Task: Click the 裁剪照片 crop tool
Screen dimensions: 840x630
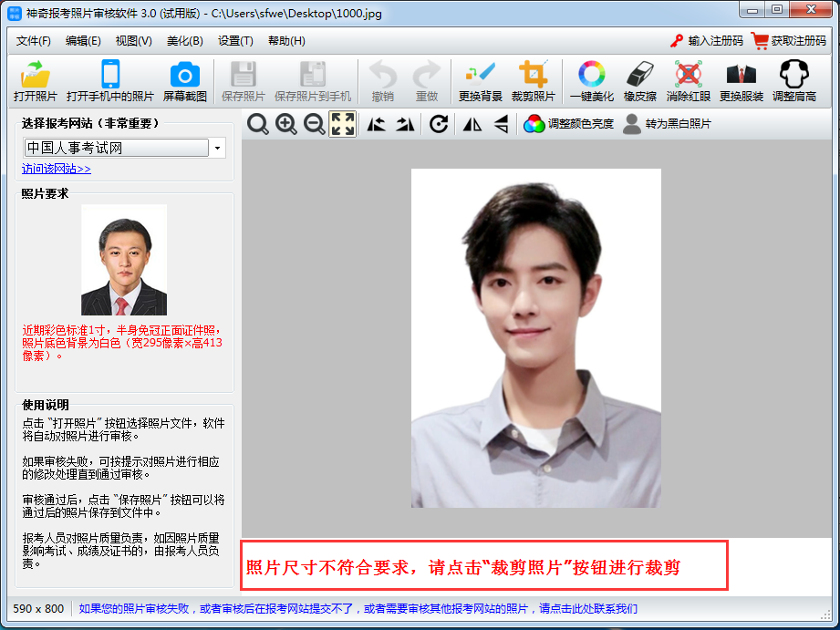Action: 533,81
